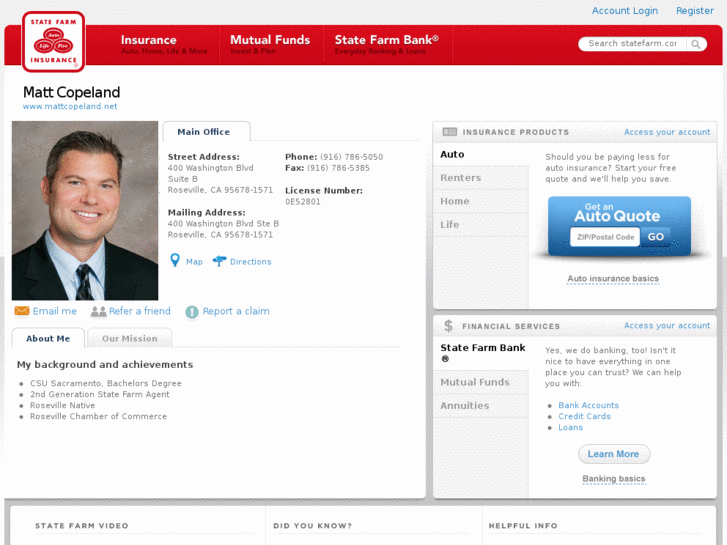Click the email envelope icon

22,311
